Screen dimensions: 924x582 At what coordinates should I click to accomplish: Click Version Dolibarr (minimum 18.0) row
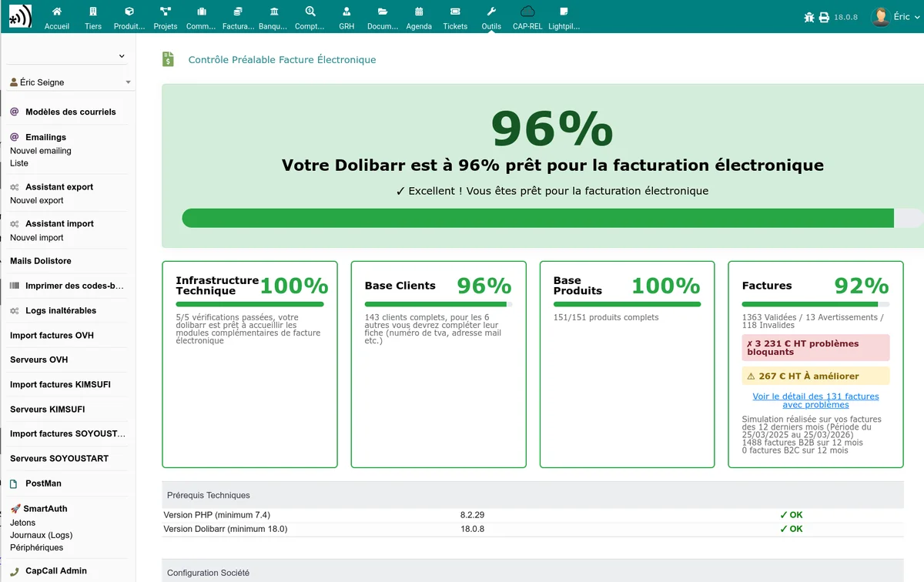point(533,529)
